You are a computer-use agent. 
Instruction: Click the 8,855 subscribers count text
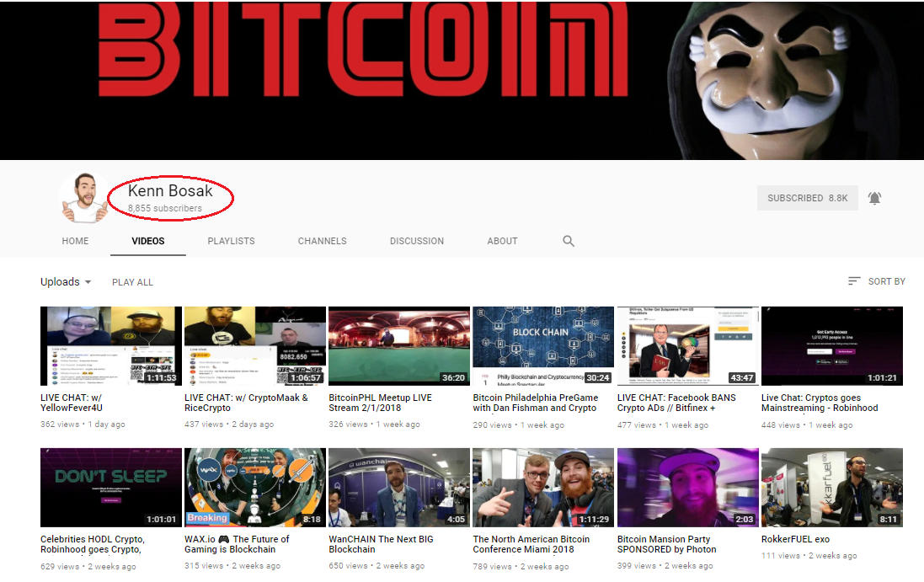165,208
